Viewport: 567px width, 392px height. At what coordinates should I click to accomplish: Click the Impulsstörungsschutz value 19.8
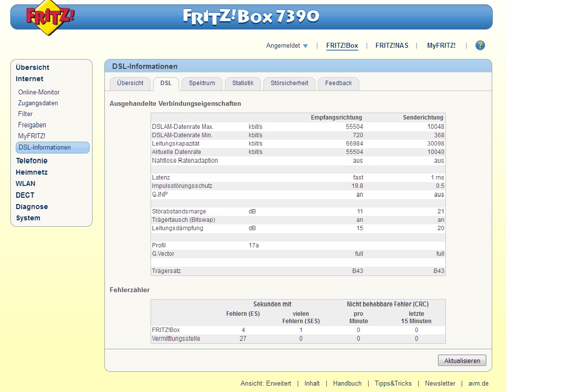(357, 186)
